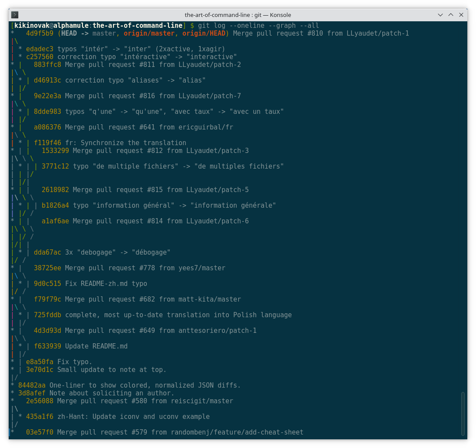Click commit hash edadec3
476x448 pixels.
point(40,49)
